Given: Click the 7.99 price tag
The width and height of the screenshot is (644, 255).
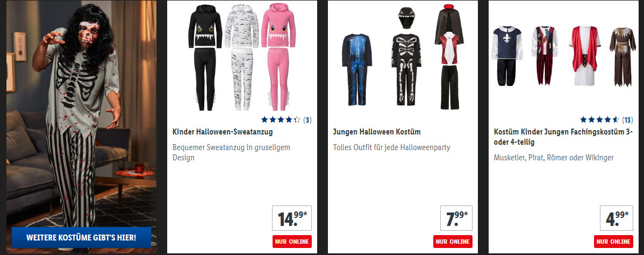Looking at the screenshot, I should 456,218.
